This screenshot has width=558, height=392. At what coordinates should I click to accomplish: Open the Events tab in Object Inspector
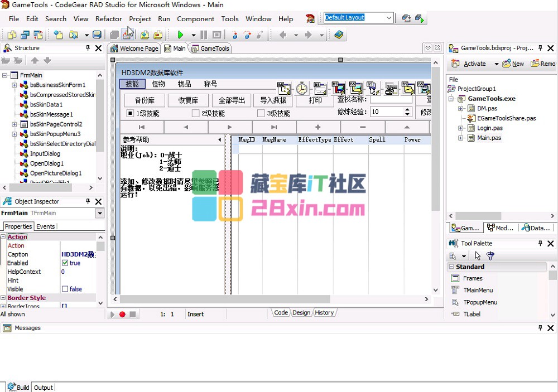tap(46, 226)
